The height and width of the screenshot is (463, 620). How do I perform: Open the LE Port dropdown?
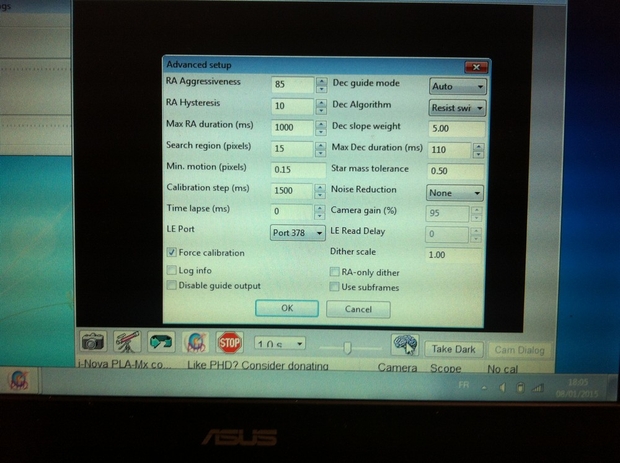coord(298,233)
